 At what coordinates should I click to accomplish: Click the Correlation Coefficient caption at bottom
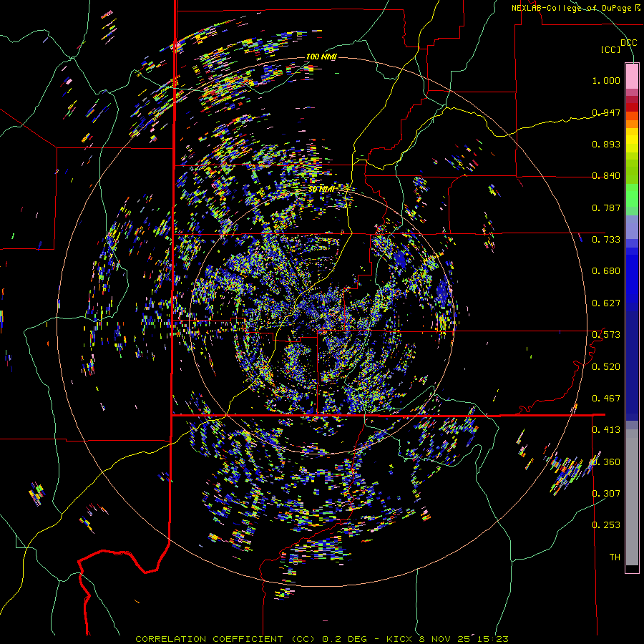[321, 639]
